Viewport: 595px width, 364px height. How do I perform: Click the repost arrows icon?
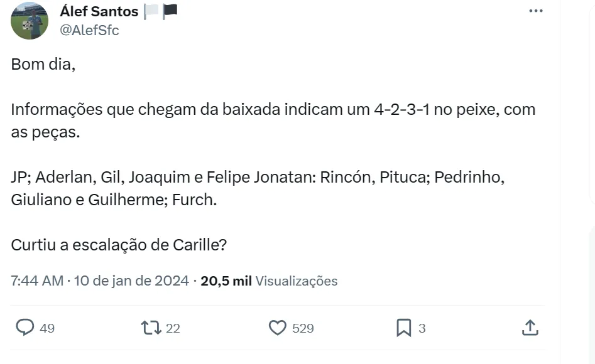click(151, 328)
